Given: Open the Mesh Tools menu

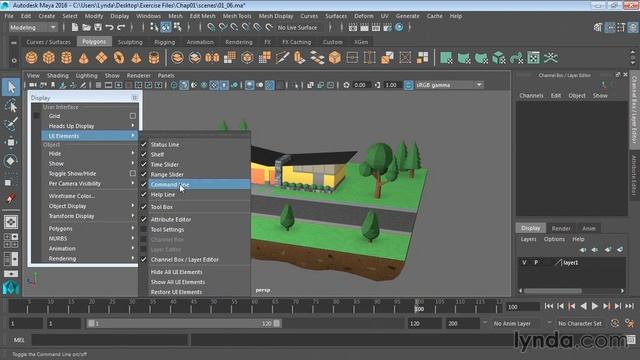Looking at the screenshot, I should pyautogui.click(x=237, y=16).
